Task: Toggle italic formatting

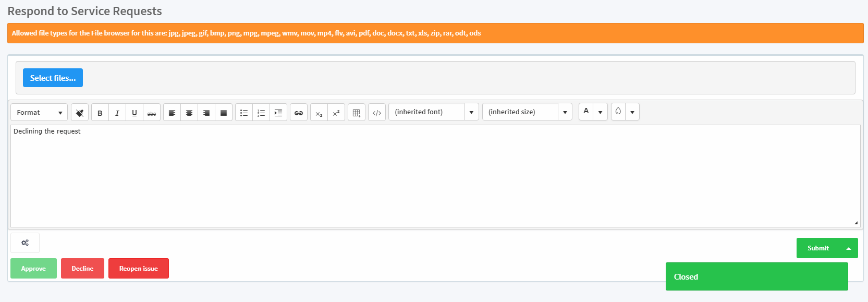Action: [117, 113]
